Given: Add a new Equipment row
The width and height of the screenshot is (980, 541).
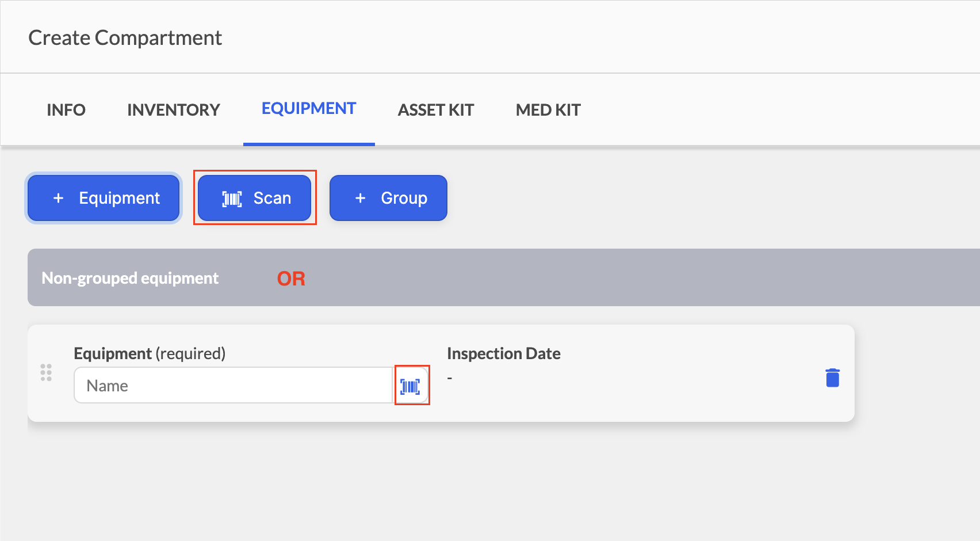Looking at the screenshot, I should [104, 198].
